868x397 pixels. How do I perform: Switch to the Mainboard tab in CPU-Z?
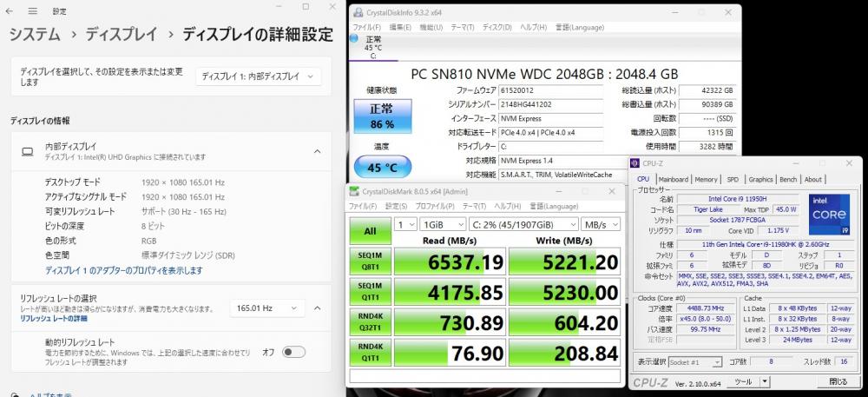coord(674,180)
